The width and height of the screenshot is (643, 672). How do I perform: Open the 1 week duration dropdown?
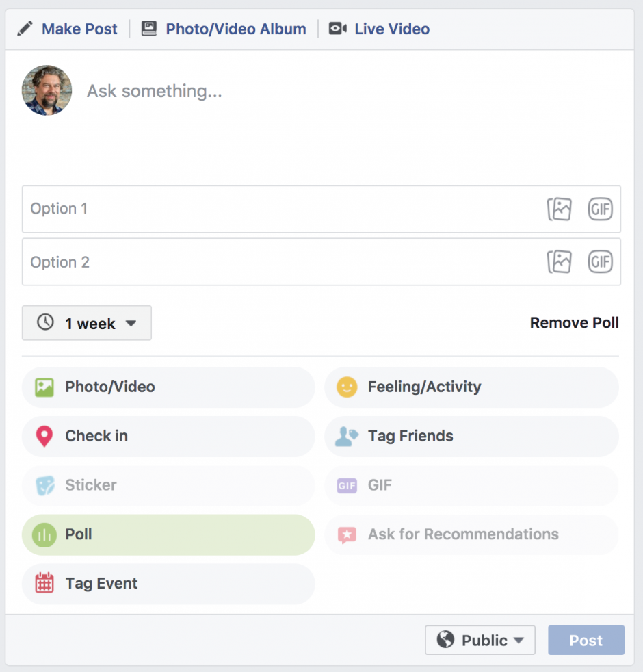(86, 322)
